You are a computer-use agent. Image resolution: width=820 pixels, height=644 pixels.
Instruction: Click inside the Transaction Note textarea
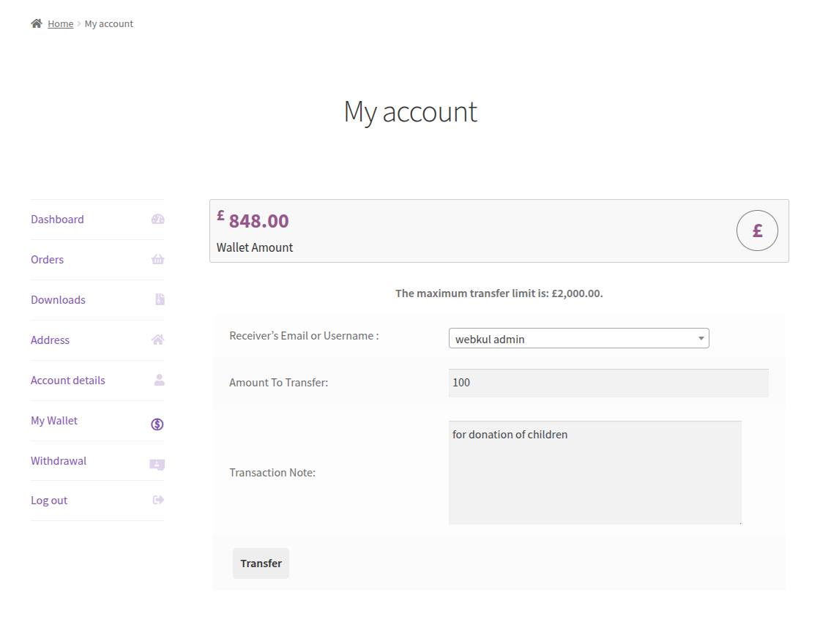point(594,472)
